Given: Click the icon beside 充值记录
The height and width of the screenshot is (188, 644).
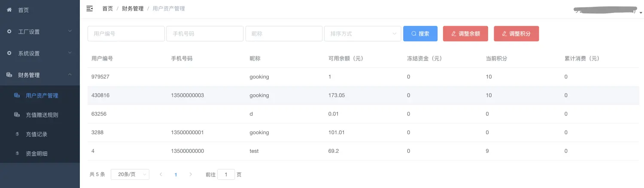Looking at the screenshot, I should pos(17,134).
